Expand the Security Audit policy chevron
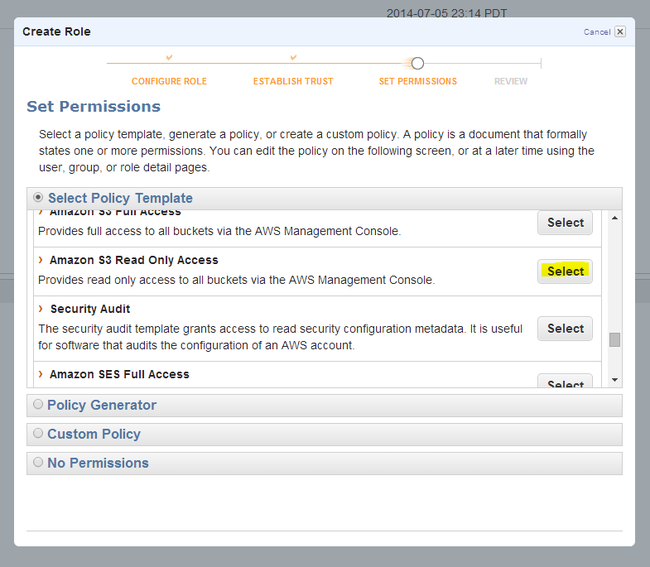Image resolution: width=650 pixels, height=567 pixels. pyautogui.click(x=41, y=309)
